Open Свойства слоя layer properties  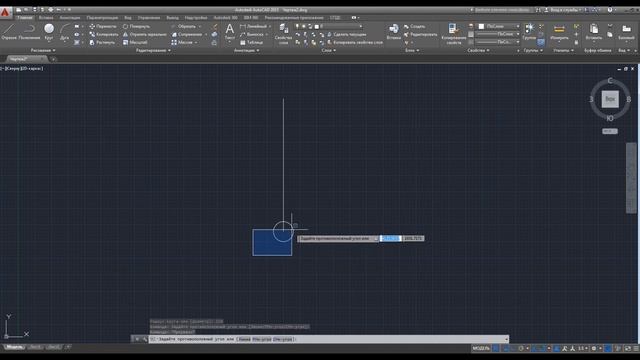pyautogui.click(x=283, y=33)
